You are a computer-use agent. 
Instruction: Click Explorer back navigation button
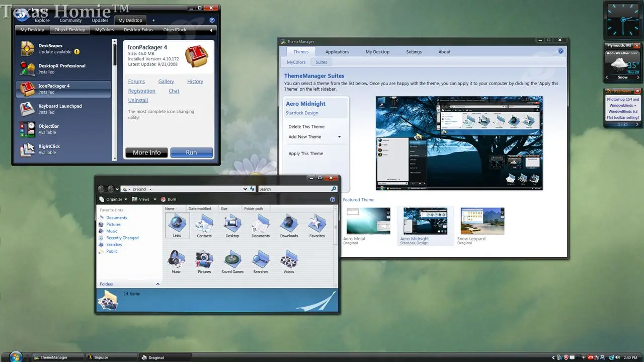tap(102, 189)
